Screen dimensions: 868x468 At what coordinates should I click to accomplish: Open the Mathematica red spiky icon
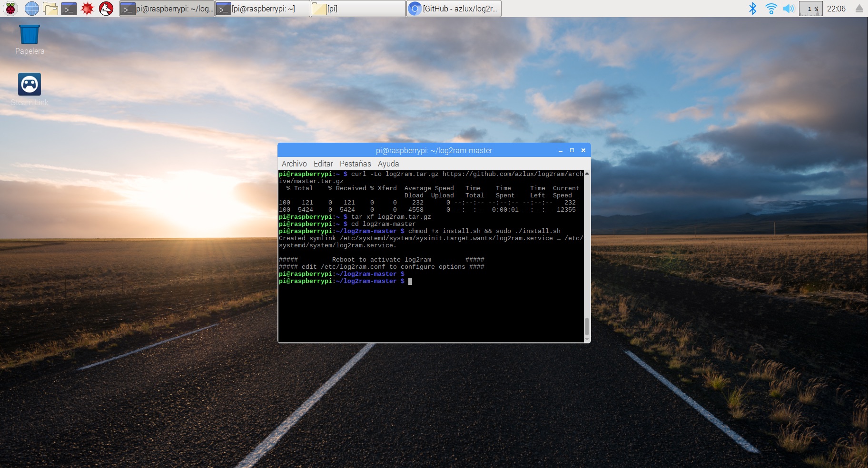[x=88, y=9]
